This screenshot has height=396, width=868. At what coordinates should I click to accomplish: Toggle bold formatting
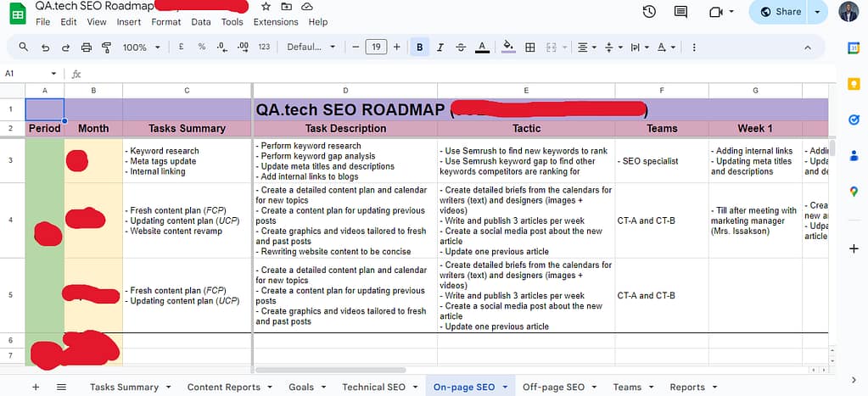pos(419,47)
